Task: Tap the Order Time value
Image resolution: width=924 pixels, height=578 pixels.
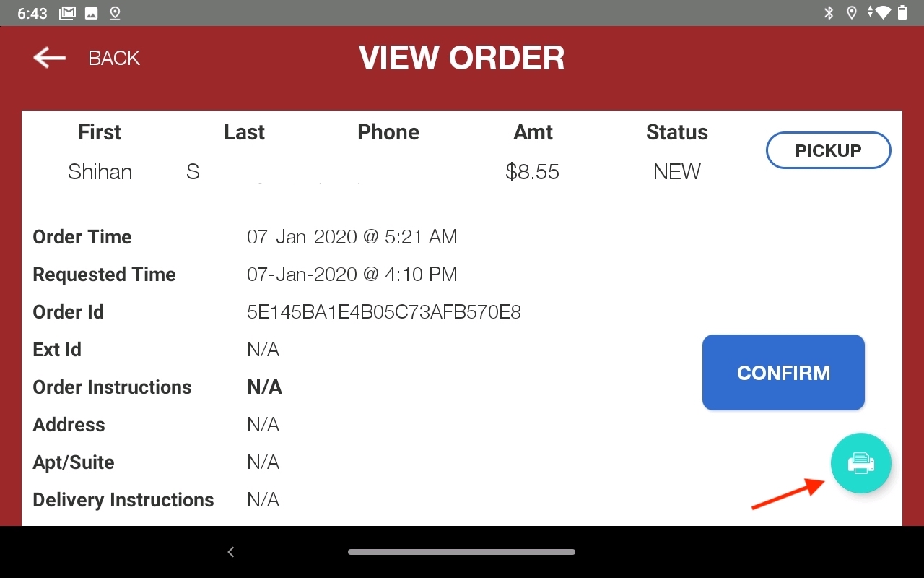Action: pos(352,237)
